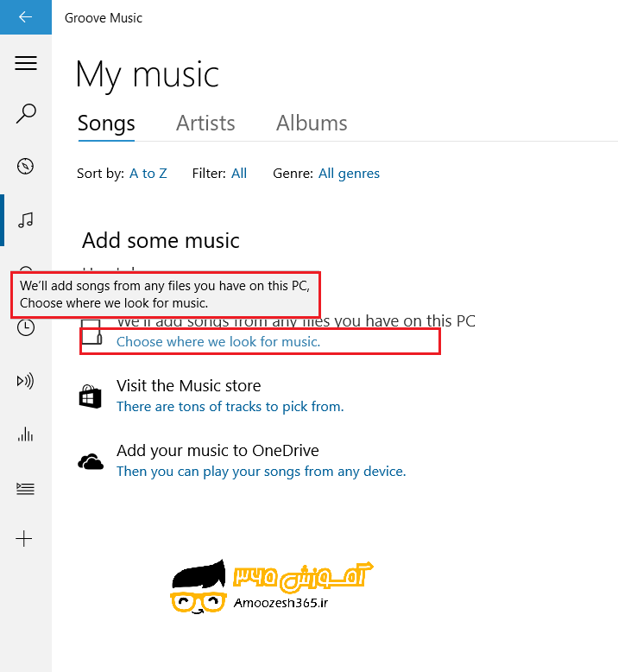Open the search magnifier in the sidebar
Screen dimensions: 618x672
point(26,113)
